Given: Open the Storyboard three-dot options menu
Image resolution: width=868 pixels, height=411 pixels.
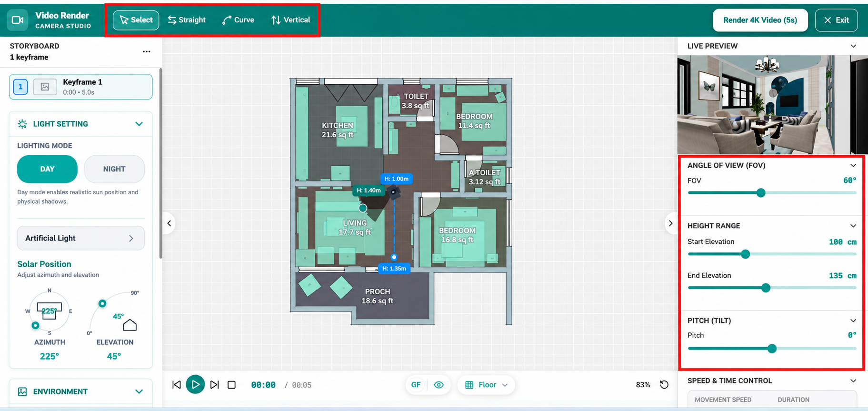Looking at the screenshot, I should pyautogui.click(x=147, y=51).
